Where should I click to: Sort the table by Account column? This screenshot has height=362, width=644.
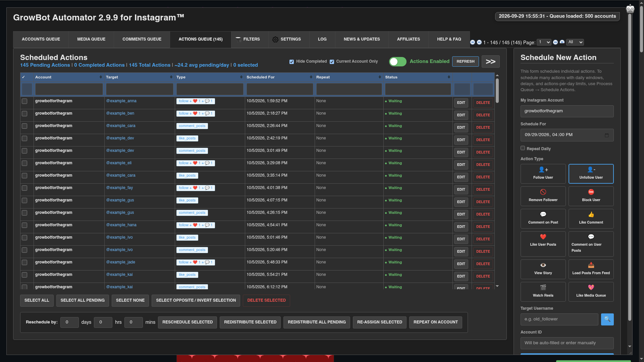click(69, 77)
